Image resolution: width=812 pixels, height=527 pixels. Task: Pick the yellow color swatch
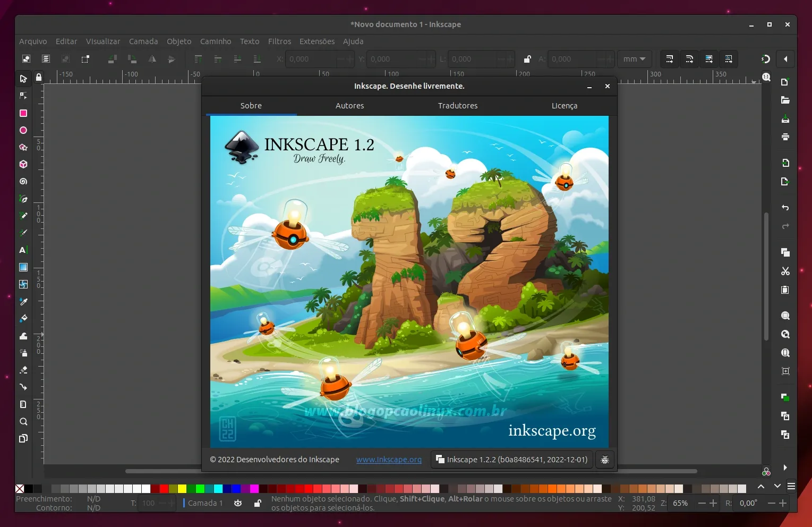(182, 489)
